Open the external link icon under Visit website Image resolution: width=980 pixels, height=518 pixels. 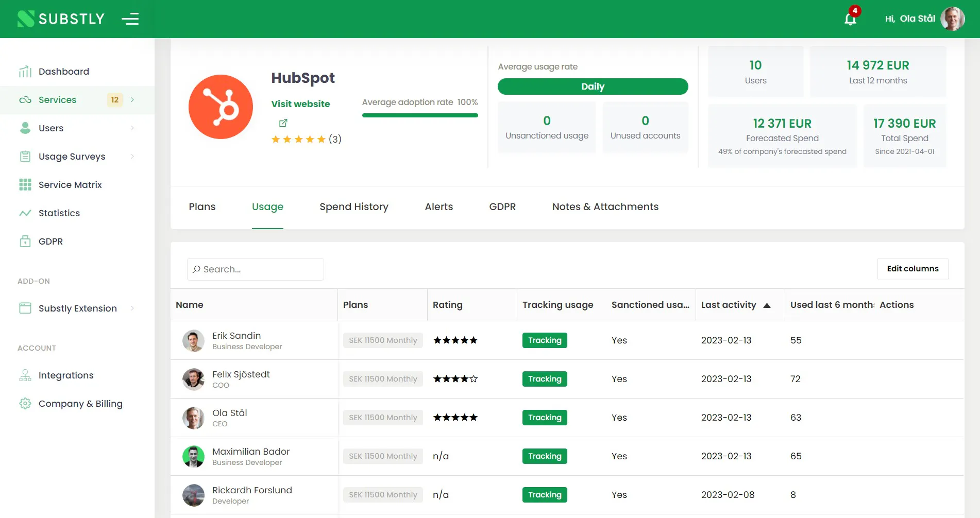point(283,123)
